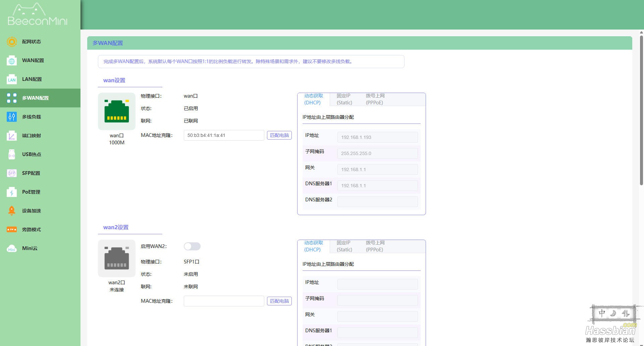Open PoE管理 menu entry
The image size is (644, 346).
point(40,192)
